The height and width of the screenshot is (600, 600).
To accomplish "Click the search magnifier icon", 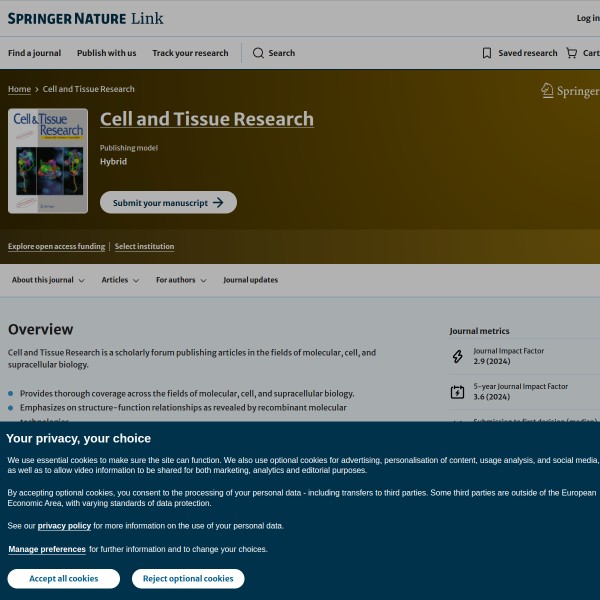I will (258, 53).
